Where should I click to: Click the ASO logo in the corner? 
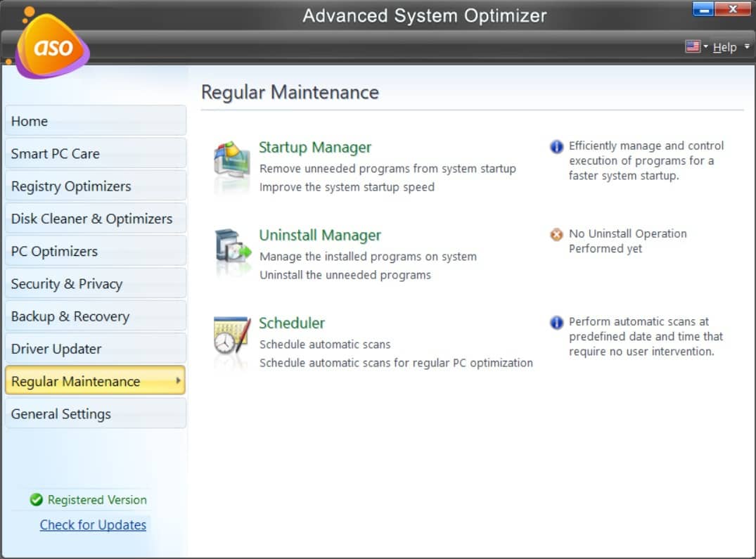tap(51, 44)
